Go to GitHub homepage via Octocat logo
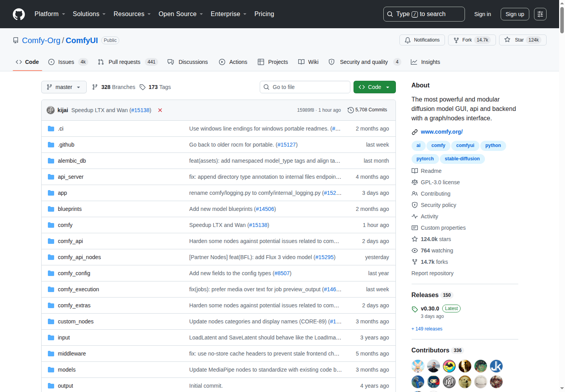 [19, 14]
